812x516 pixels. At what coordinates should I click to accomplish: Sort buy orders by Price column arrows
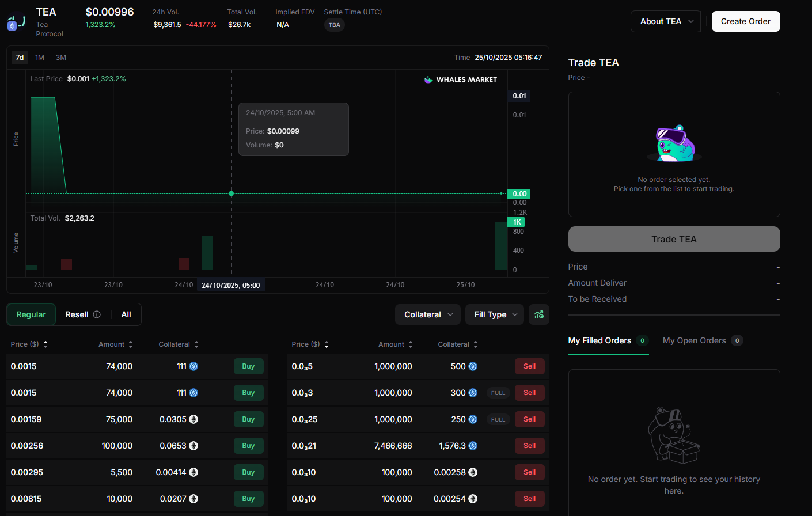(45, 344)
